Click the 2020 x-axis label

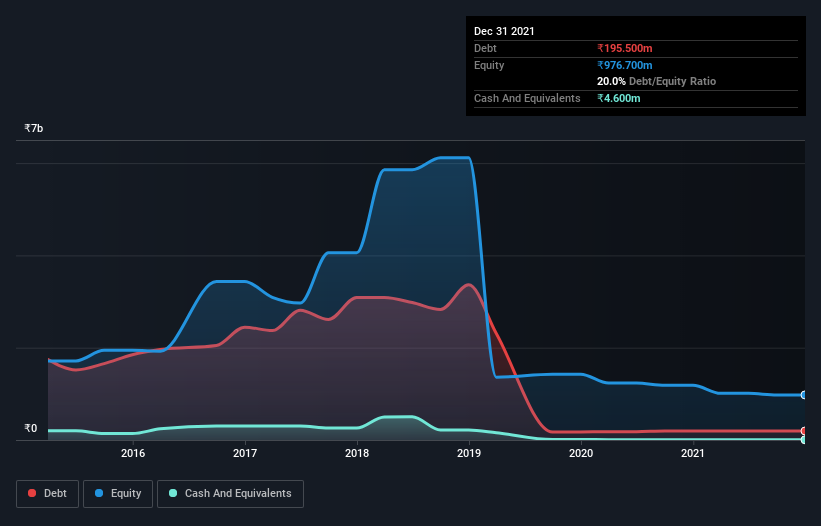coord(581,453)
